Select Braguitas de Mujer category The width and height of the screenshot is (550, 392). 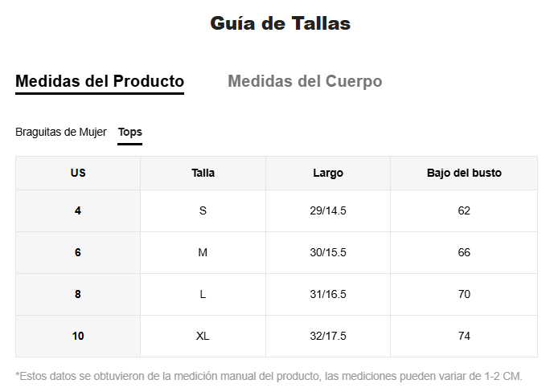coord(61,132)
